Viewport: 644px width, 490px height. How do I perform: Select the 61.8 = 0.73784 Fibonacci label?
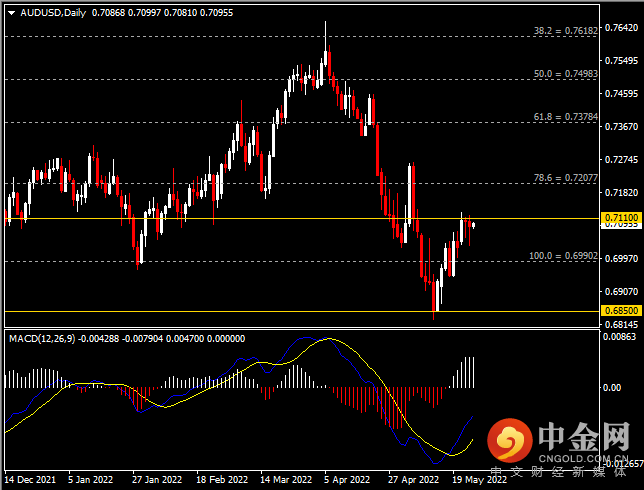(x=566, y=117)
